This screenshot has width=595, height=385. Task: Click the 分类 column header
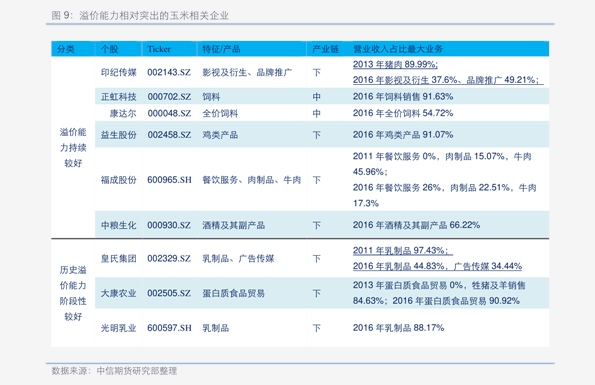pyautogui.click(x=66, y=49)
